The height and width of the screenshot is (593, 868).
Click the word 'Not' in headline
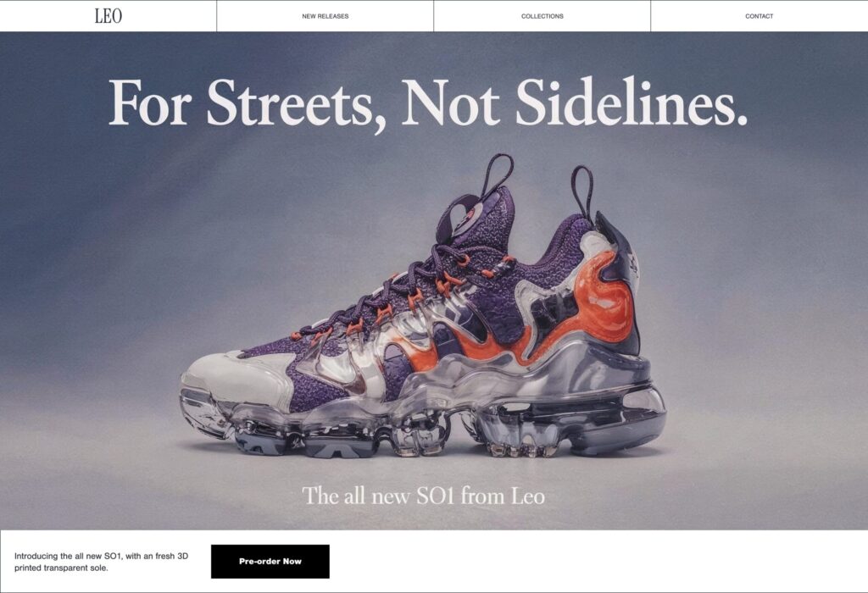click(x=449, y=103)
